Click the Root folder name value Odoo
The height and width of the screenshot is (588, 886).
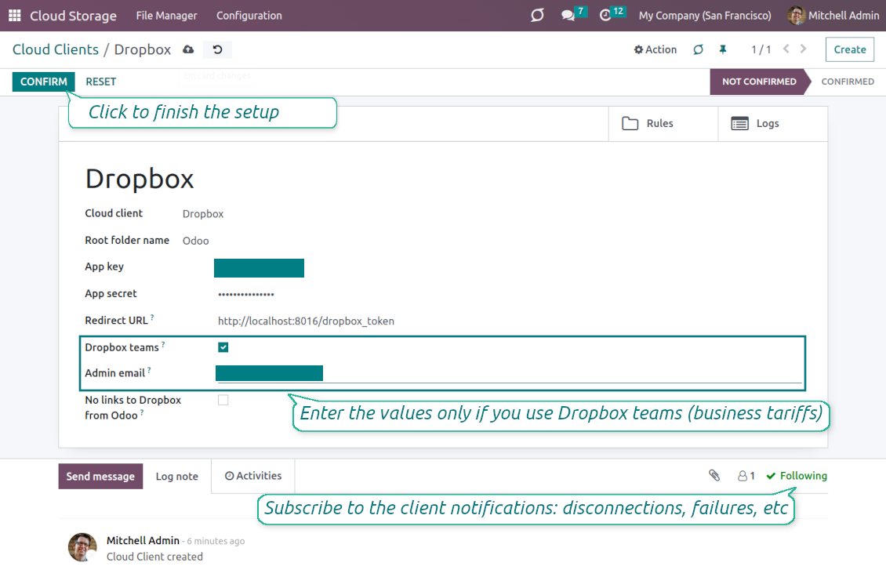pyautogui.click(x=195, y=241)
